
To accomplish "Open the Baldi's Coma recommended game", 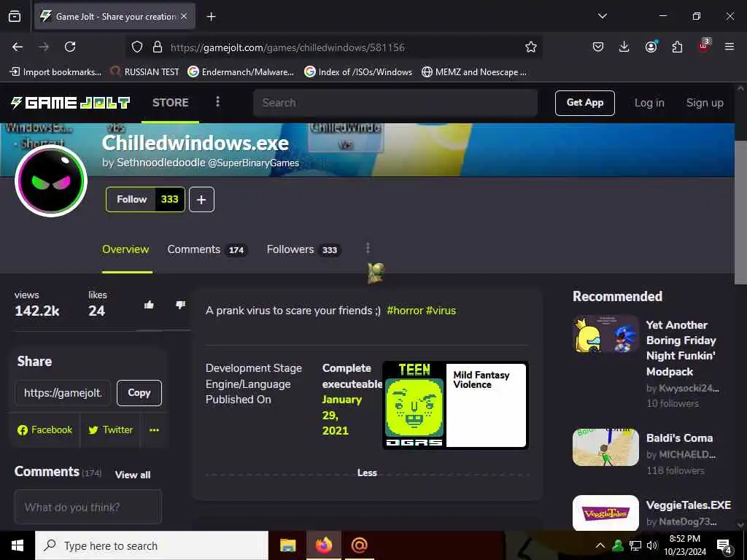I will (679, 438).
